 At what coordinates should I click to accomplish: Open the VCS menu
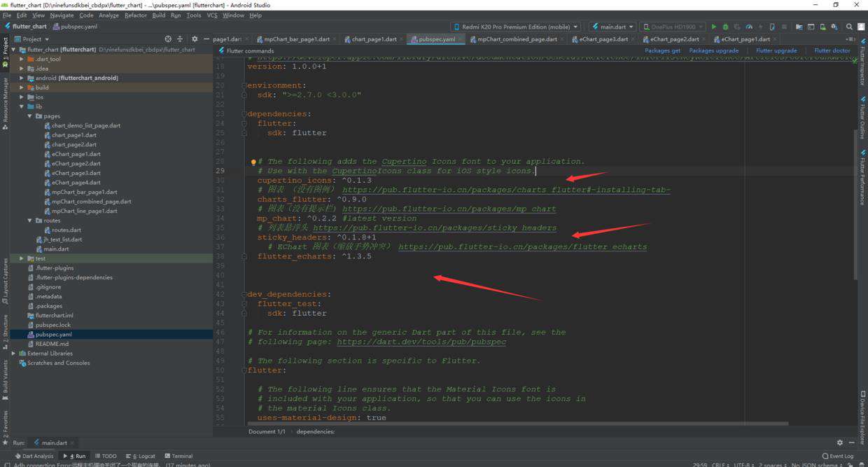click(x=212, y=15)
